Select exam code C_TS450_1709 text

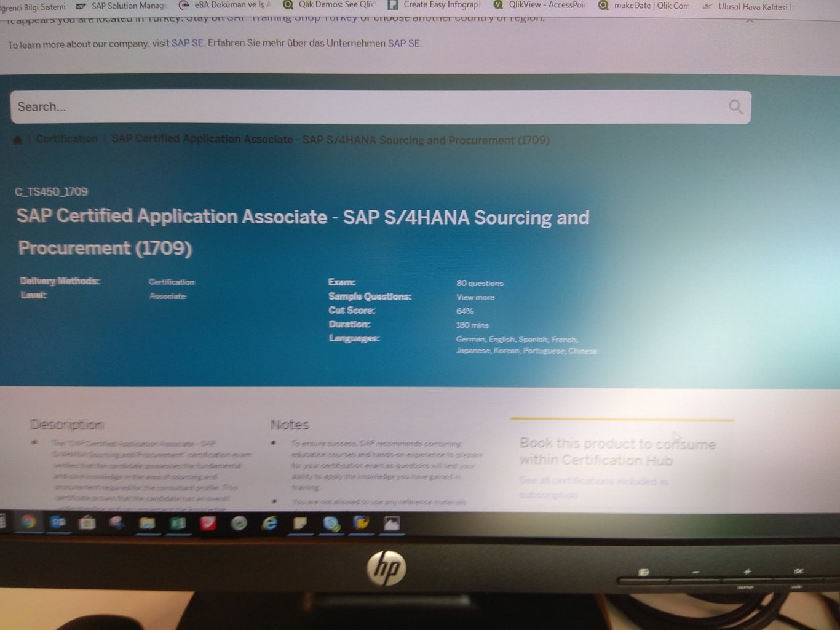click(51, 191)
